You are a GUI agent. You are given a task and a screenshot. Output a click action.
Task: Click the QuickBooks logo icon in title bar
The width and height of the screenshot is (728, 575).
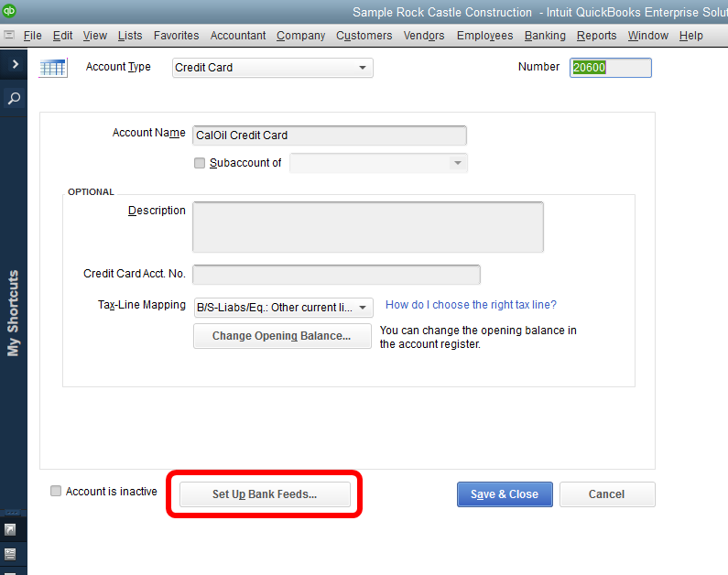coord(9,11)
